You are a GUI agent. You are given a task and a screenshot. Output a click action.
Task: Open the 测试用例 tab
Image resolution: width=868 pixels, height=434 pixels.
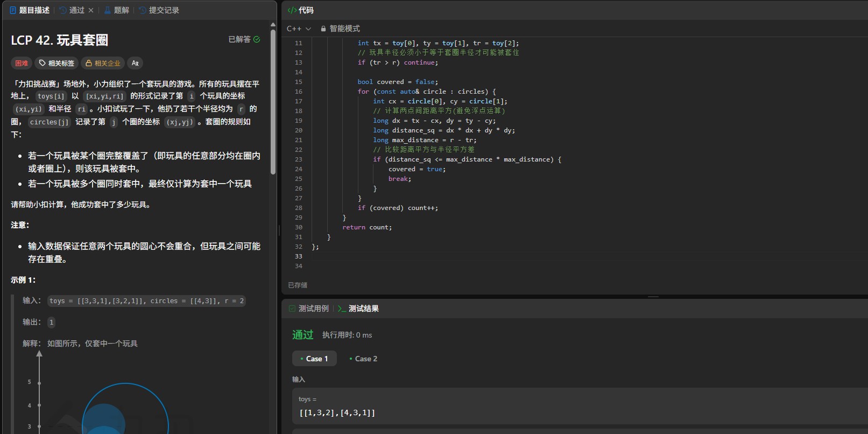(313, 309)
